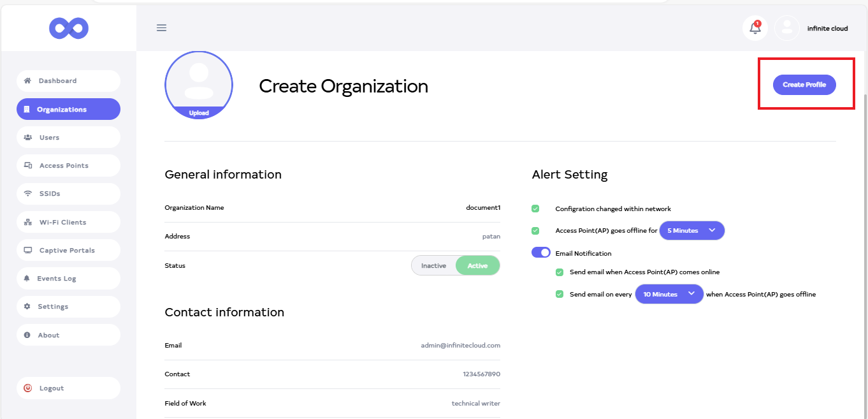
Task: Toggle the Email Notification switch
Action: pyautogui.click(x=541, y=253)
